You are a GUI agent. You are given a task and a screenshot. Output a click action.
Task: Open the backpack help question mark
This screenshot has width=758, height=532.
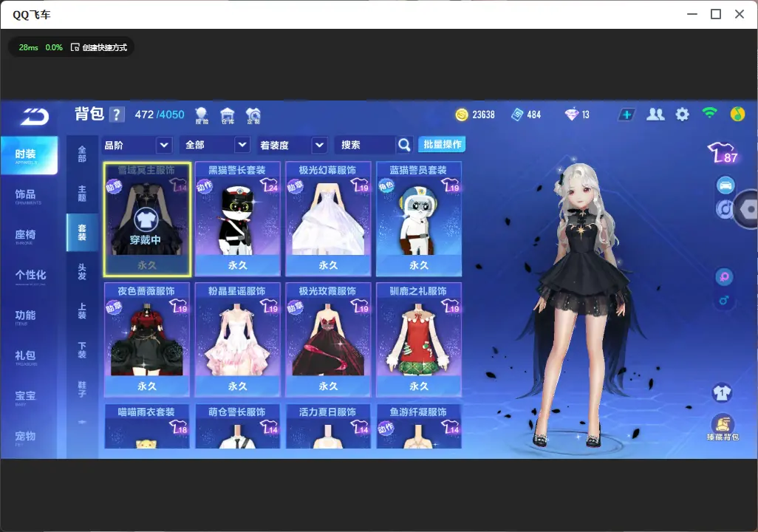(x=117, y=115)
